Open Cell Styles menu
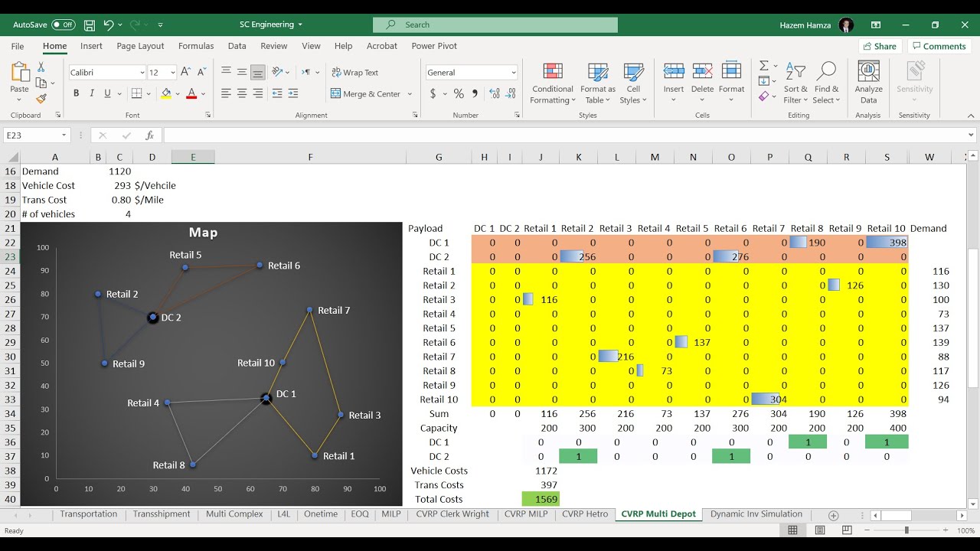980x551 pixels. (x=633, y=83)
